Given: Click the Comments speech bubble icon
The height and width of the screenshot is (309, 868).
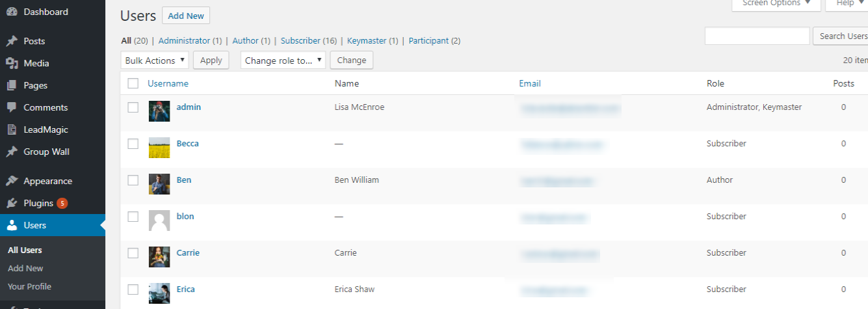Looking at the screenshot, I should (12, 107).
